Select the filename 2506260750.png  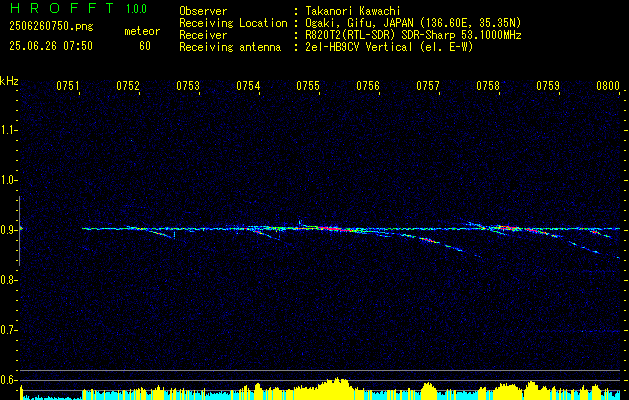point(51,27)
